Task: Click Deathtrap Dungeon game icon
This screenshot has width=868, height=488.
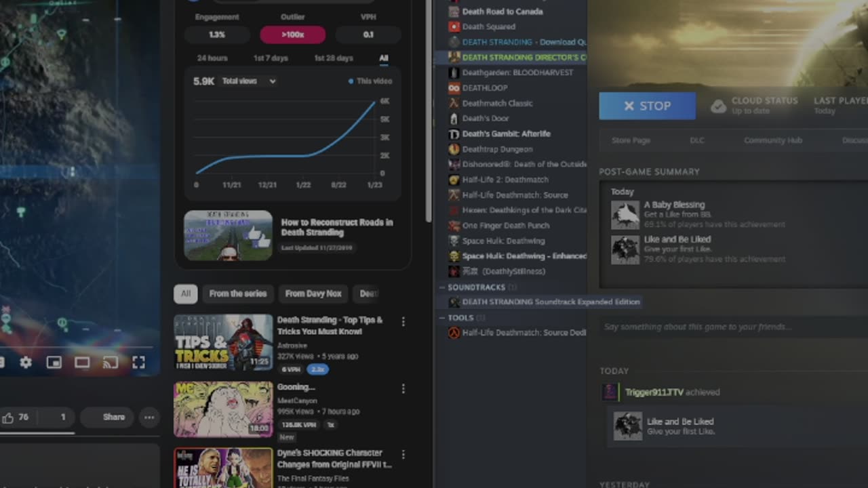Action: tap(454, 149)
